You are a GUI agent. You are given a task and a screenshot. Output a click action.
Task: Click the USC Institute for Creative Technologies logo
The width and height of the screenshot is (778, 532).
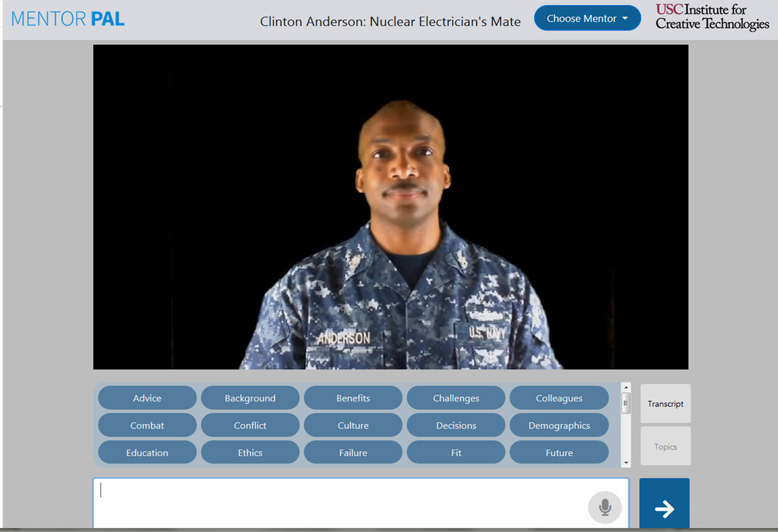click(x=711, y=17)
